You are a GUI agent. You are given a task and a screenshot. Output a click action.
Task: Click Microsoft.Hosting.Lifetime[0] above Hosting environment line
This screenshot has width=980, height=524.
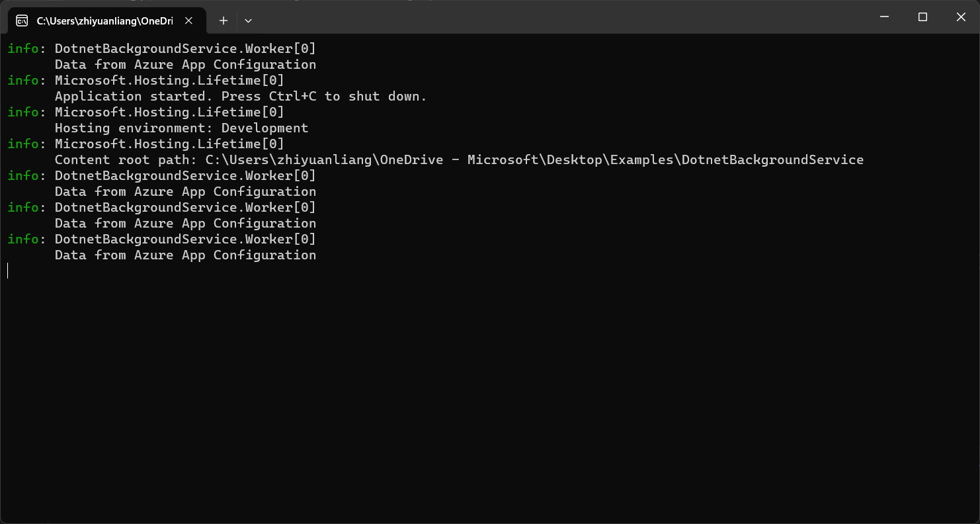(169, 112)
